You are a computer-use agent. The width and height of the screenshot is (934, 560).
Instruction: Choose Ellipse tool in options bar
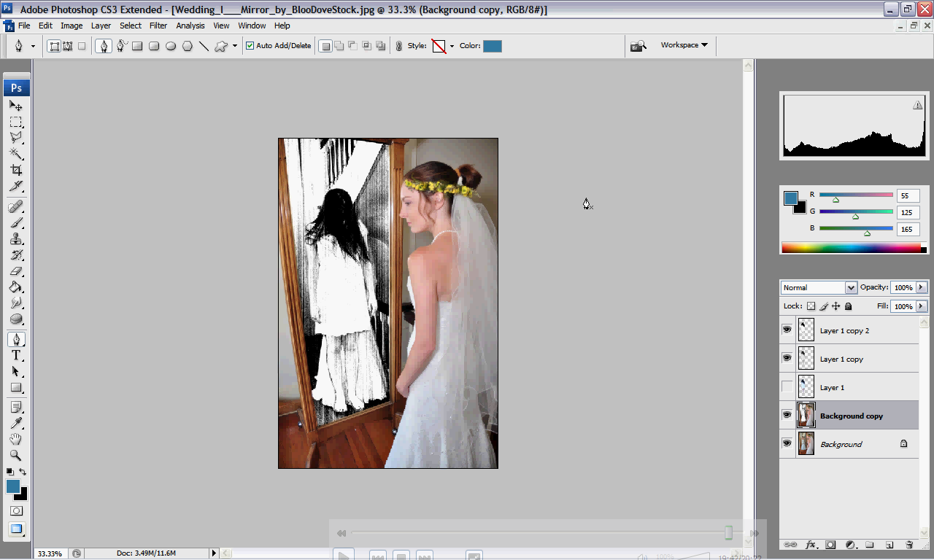tap(171, 46)
